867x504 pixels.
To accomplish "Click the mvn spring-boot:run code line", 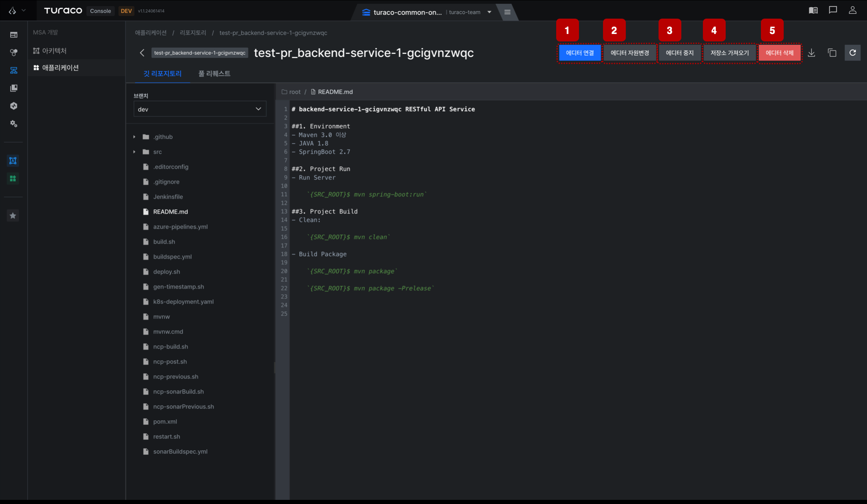I will 367,194.
